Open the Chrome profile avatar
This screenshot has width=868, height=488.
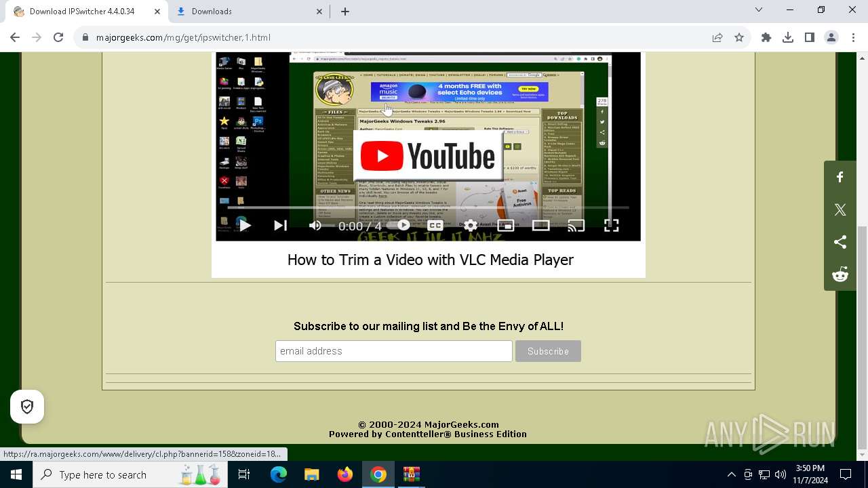click(x=831, y=38)
